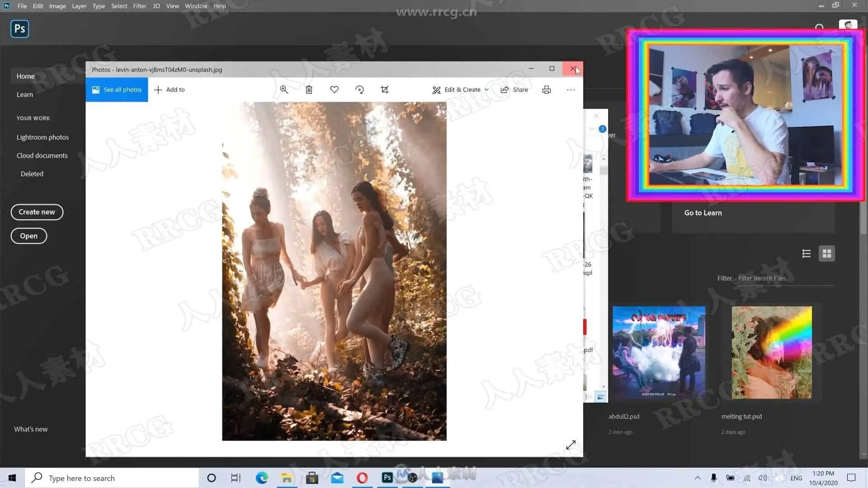Open the 3D menu
Image resolution: width=868 pixels, height=488 pixels.
(x=156, y=6)
